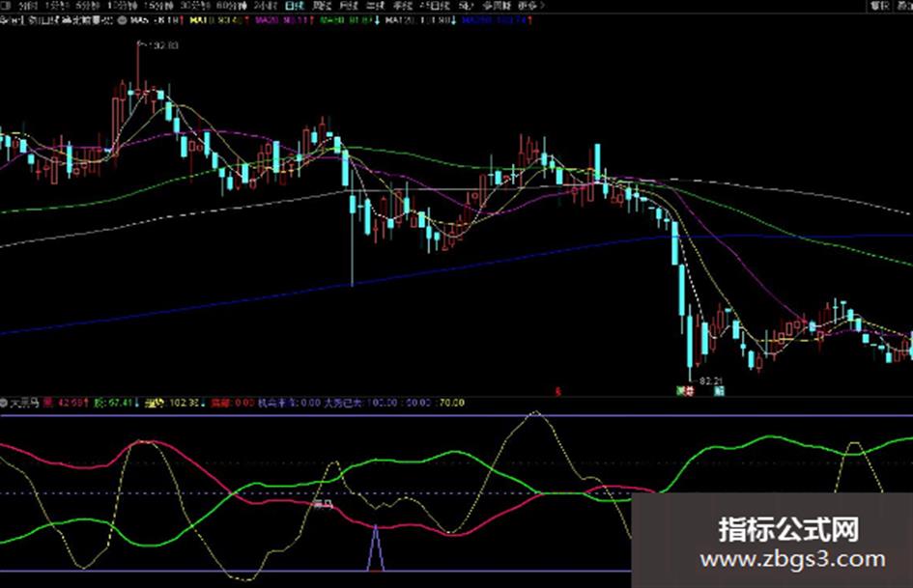The height and width of the screenshot is (588, 913).
Task: Select the 多周期 multi-period tab
Action: point(496,6)
